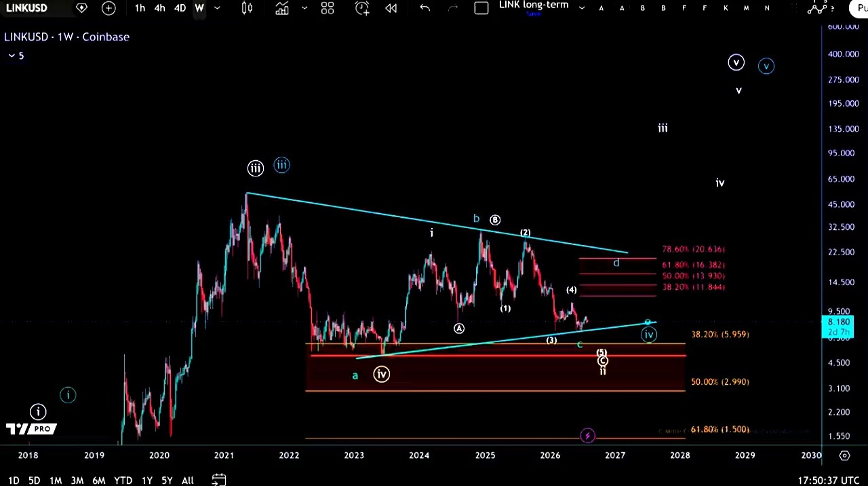Click the 2027 label on time axis
Screen dimensions: 868x486
click(x=615, y=455)
